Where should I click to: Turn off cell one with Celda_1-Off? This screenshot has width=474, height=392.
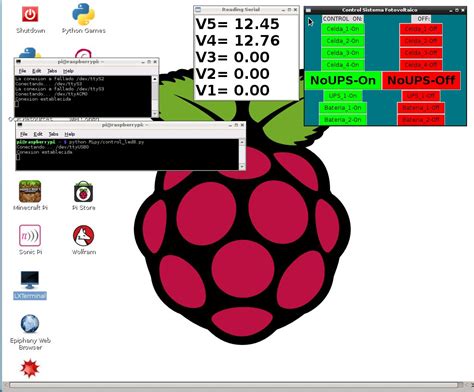[421, 29]
